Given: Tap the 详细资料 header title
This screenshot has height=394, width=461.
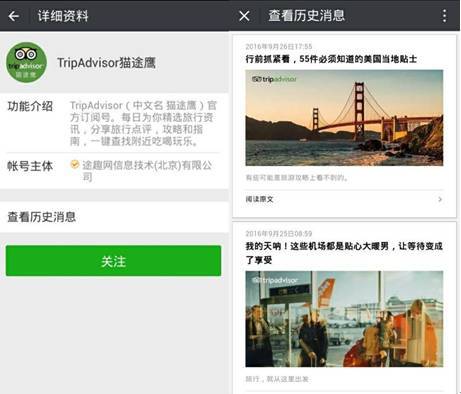Looking at the screenshot, I should pyautogui.click(x=63, y=16).
